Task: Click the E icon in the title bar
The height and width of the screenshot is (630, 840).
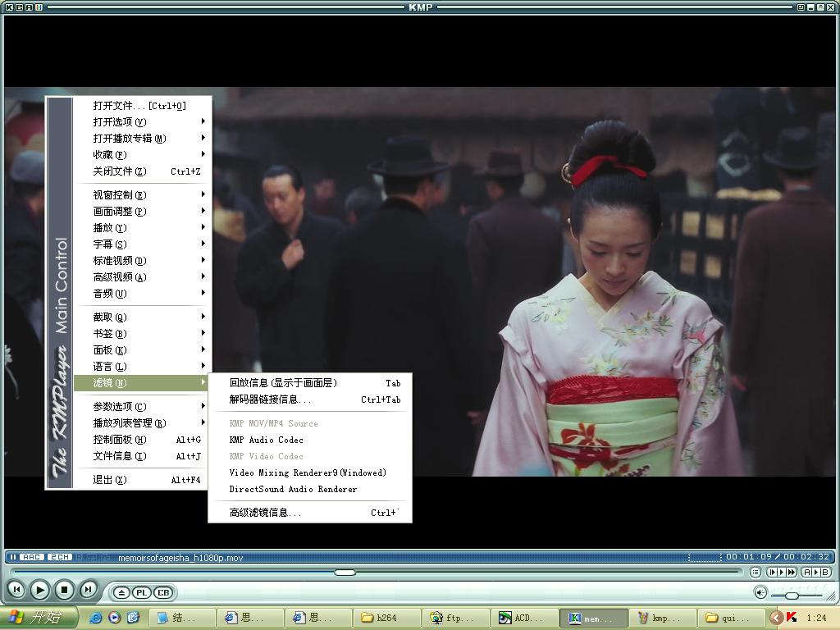Action: [x=19, y=7]
